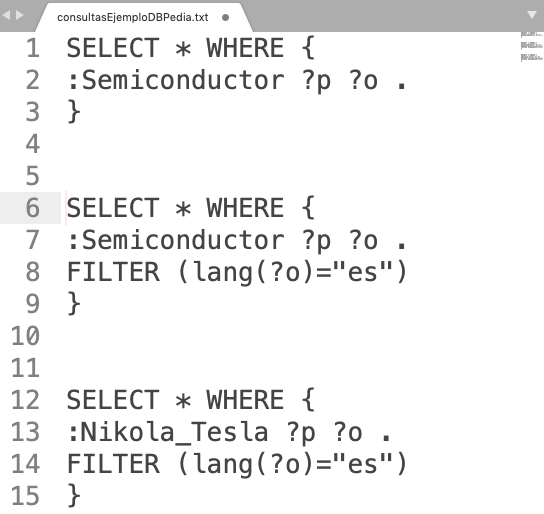Click the closing brace on line 9
Screen dimensions: 544x514
[74, 303]
